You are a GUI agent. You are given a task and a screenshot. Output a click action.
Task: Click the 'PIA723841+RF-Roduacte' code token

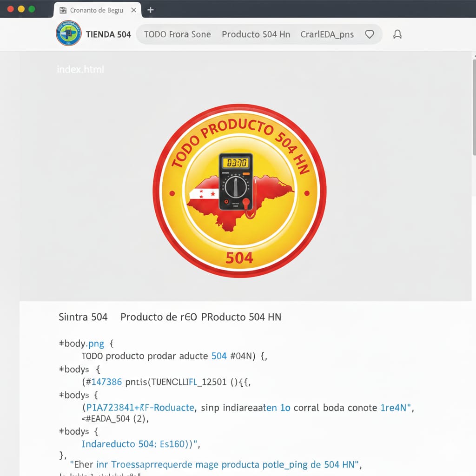pos(141,407)
